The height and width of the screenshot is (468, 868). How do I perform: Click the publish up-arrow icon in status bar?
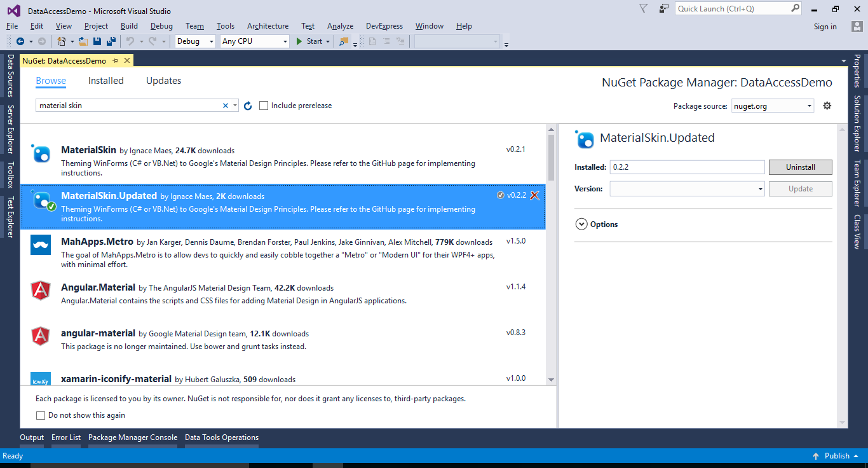pyautogui.click(x=816, y=456)
